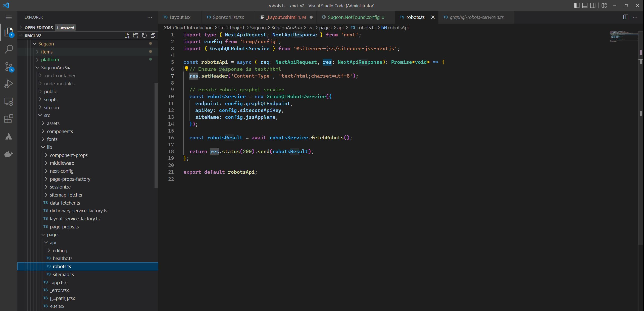
Task: Refresh the explorer tree
Action: pos(144,36)
